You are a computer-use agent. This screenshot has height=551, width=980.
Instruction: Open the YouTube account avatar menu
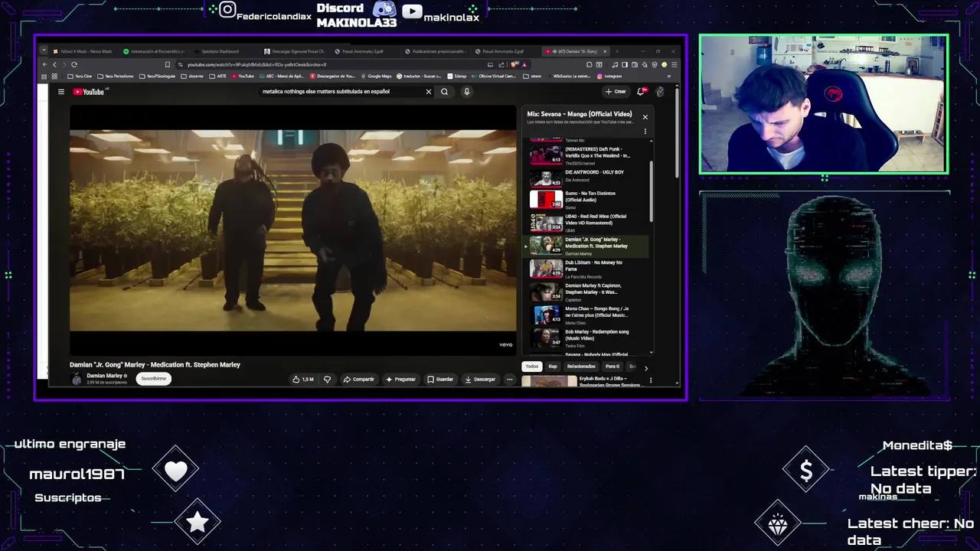(660, 92)
